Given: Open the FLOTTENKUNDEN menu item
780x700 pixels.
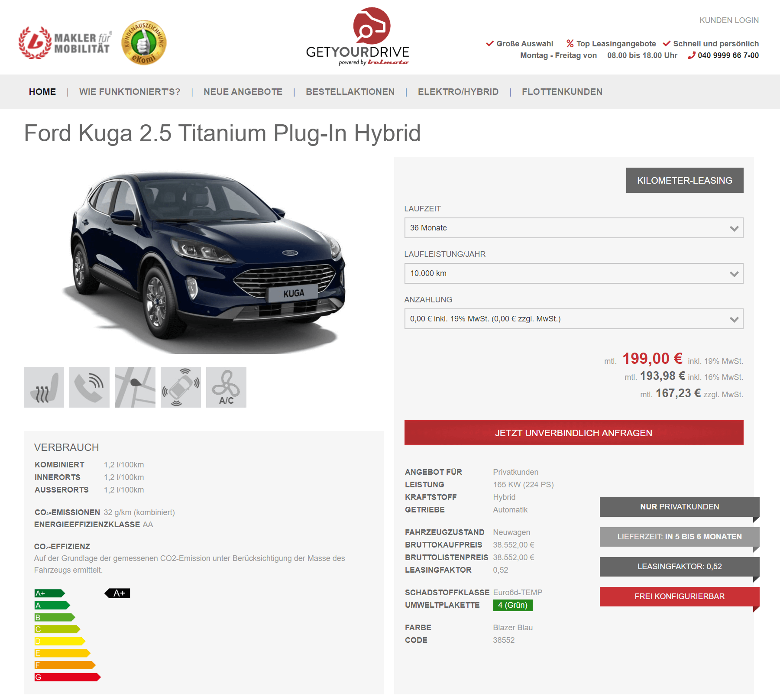Looking at the screenshot, I should point(562,92).
